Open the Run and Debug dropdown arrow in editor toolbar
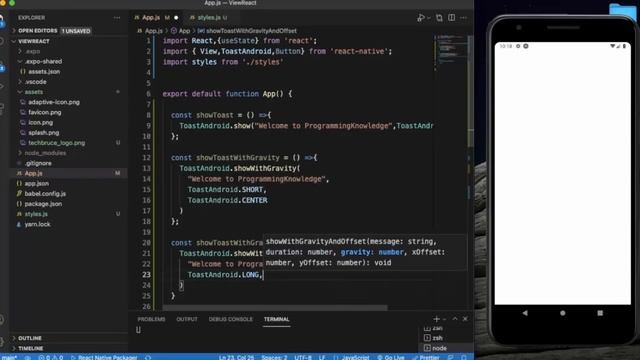 (x=429, y=18)
